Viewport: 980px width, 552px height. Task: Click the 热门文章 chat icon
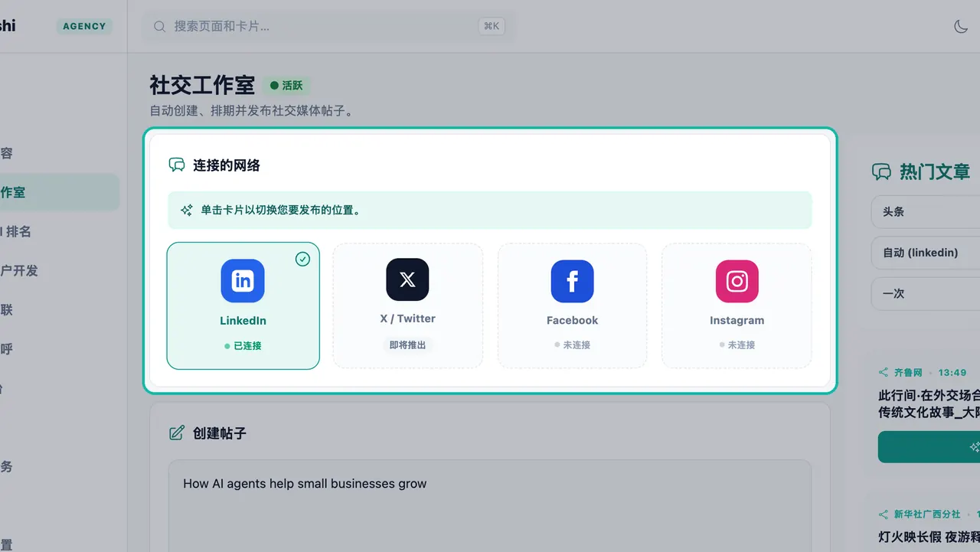click(881, 171)
